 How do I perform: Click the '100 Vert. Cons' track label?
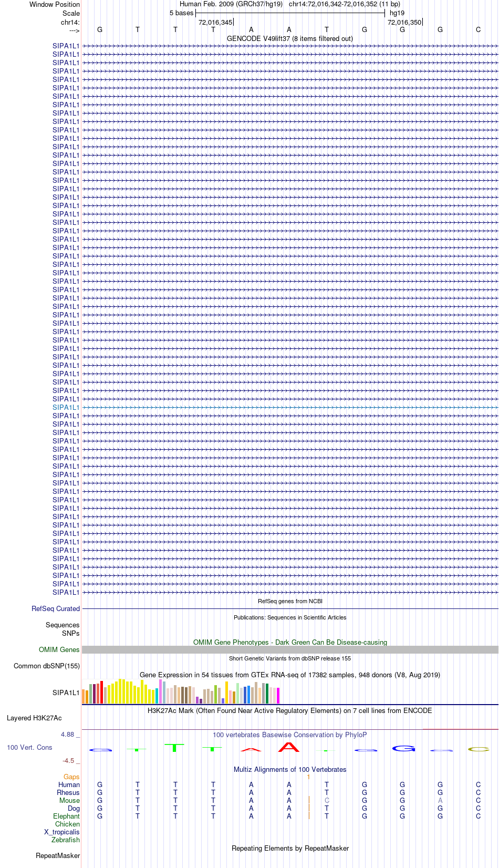click(29, 747)
